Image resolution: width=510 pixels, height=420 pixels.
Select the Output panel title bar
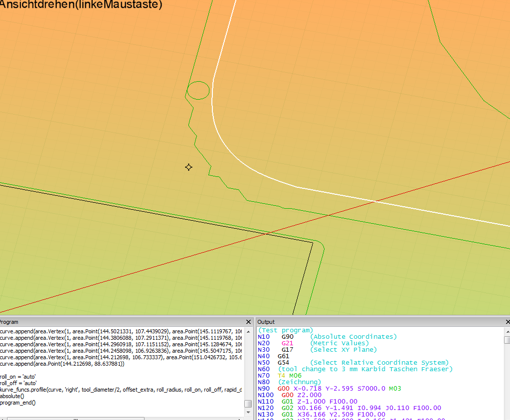[379, 322]
